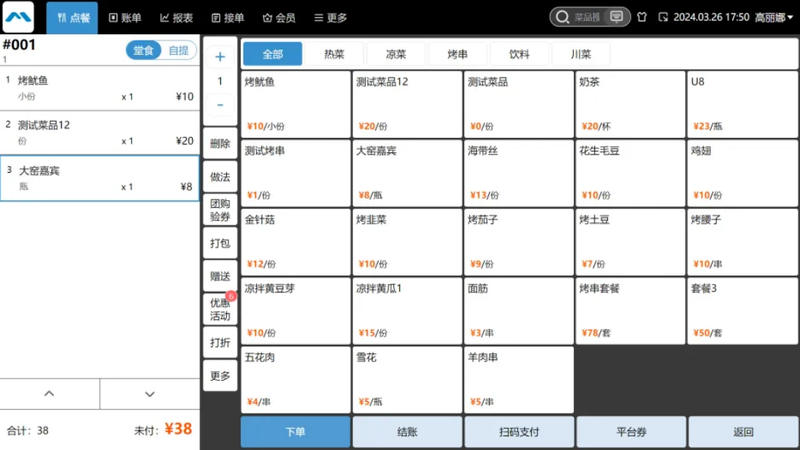Expand the 更多 menu in the top bar
Screen dimensions: 800x450
click(331, 18)
